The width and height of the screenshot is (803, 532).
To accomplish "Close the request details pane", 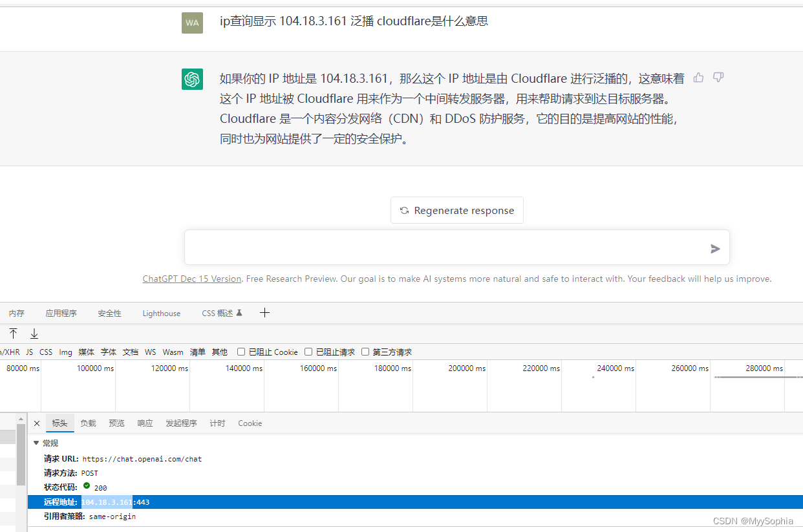I will point(37,423).
